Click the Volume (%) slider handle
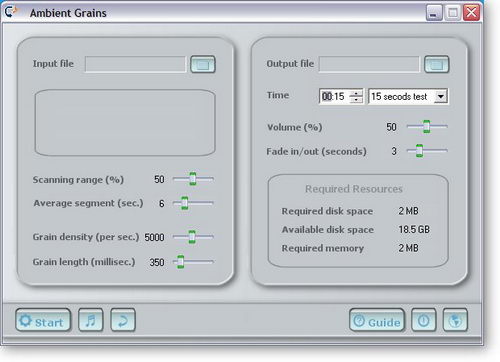The width and height of the screenshot is (500, 362). pos(427,127)
